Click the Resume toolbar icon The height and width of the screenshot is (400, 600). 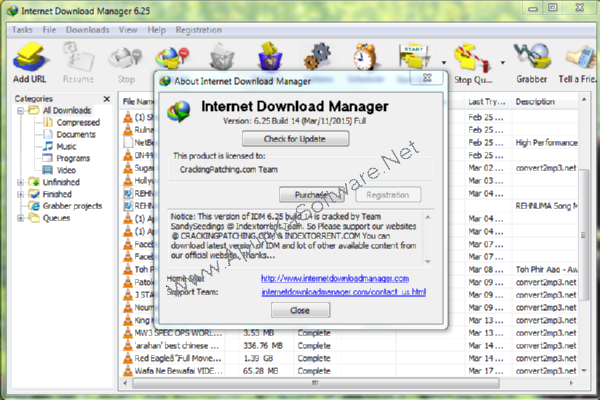tap(79, 57)
